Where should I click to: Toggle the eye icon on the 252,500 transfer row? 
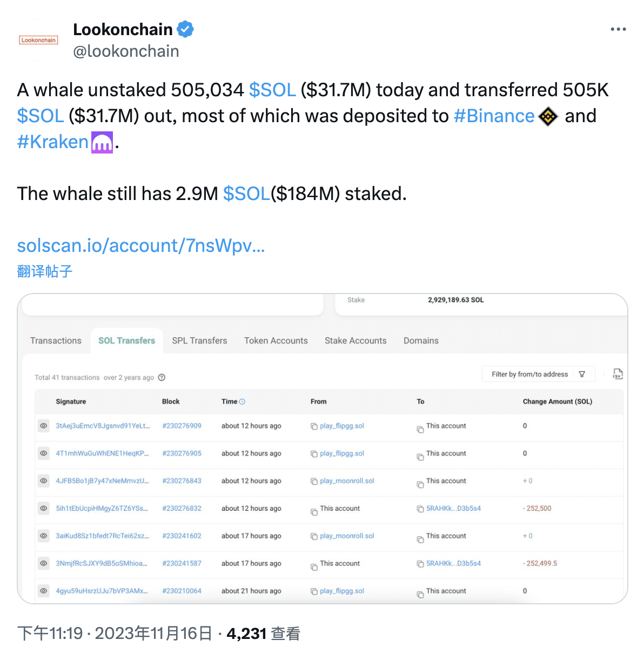pyautogui.click(x=43, y=509)
